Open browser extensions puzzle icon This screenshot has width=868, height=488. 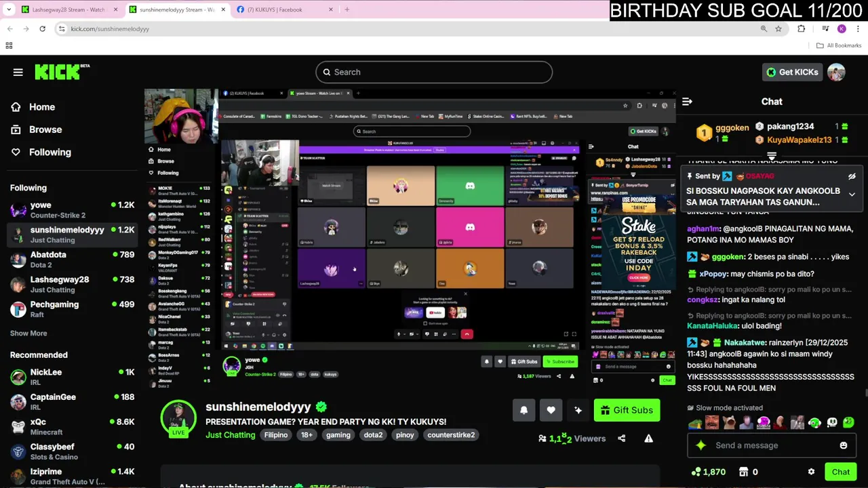point(801,28)
